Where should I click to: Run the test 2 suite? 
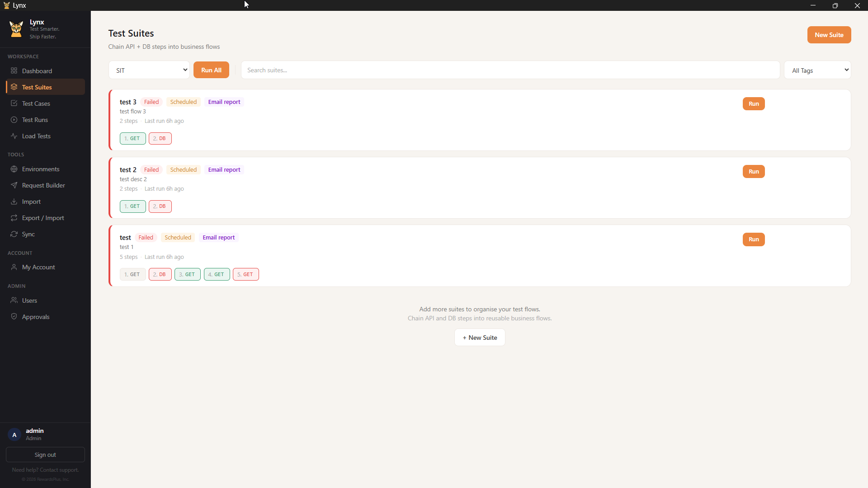[753, 172]
